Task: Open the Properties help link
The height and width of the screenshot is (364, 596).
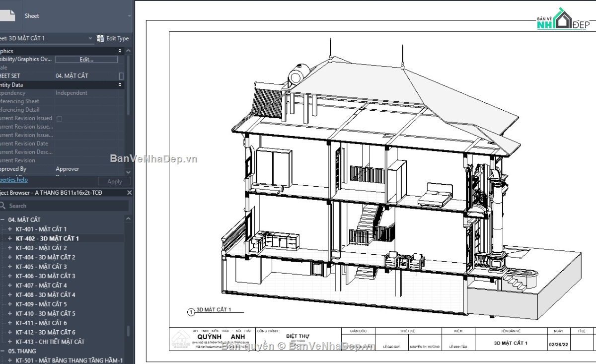Action: (x=13, y=179)
